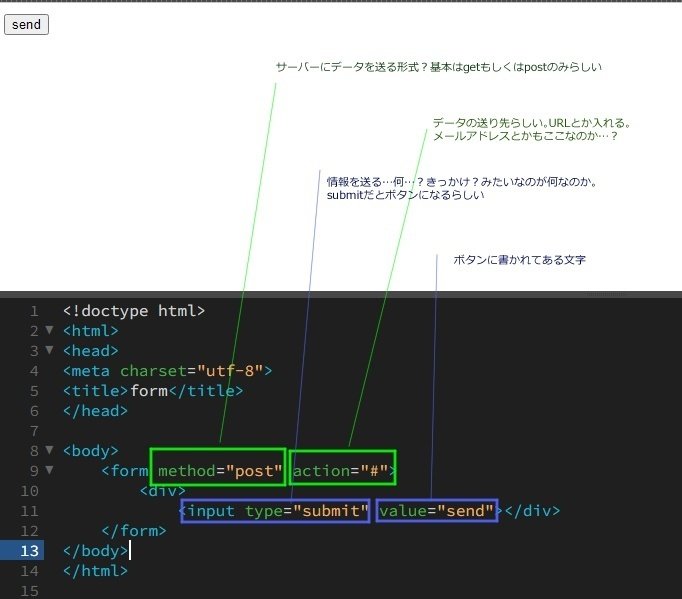This screenshot has height=599, width=682.
Task: Click line number 7 in the gutter
Action: [x=34, y=431]
